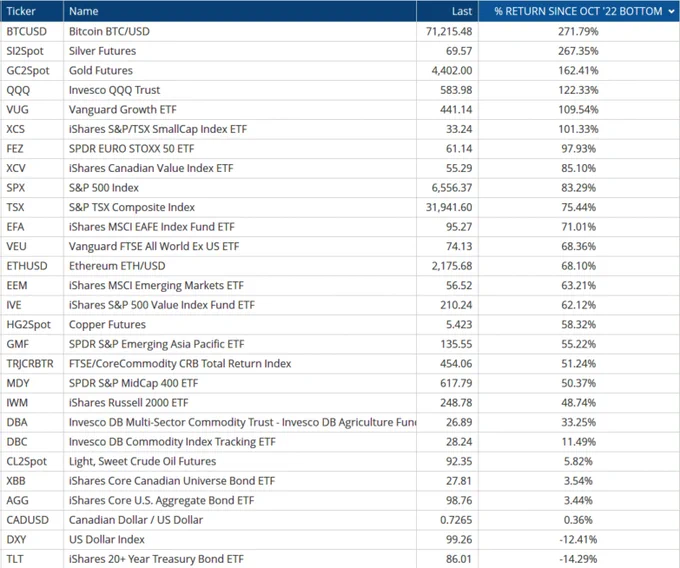Select the DBA ticker cell

pos(32,422)
